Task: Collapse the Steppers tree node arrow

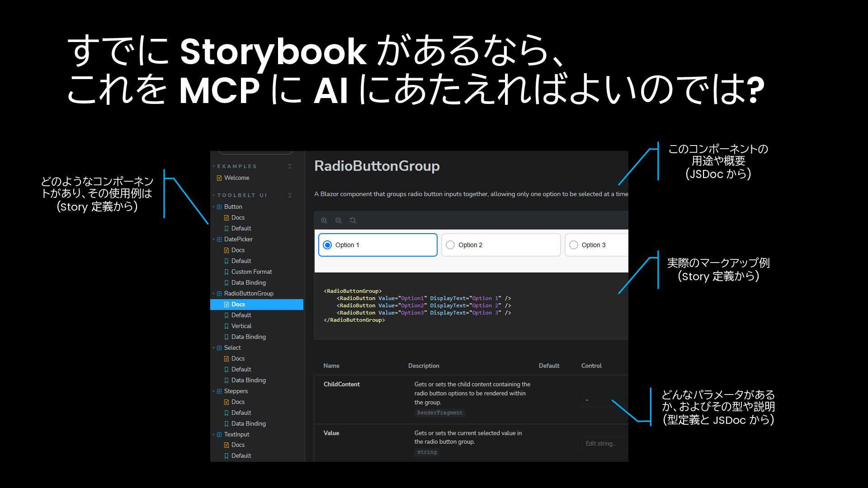Action: pyautogui.click(x=214, y=391)
